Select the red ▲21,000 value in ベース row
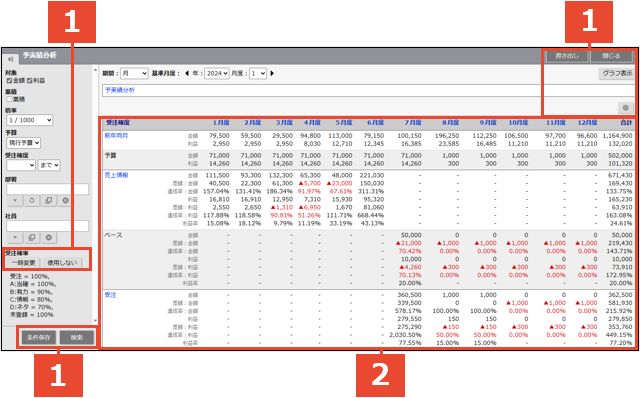 coord(409,243)
